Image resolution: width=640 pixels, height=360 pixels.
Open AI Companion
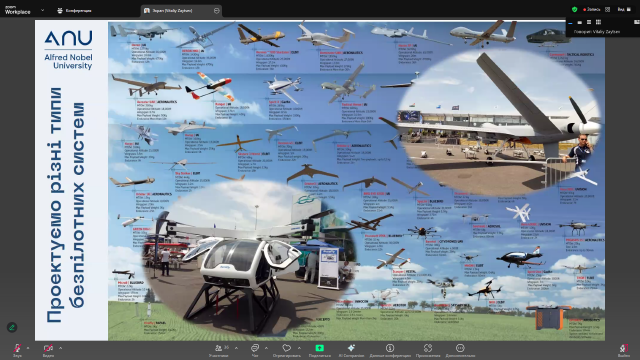tap(351, 350)
